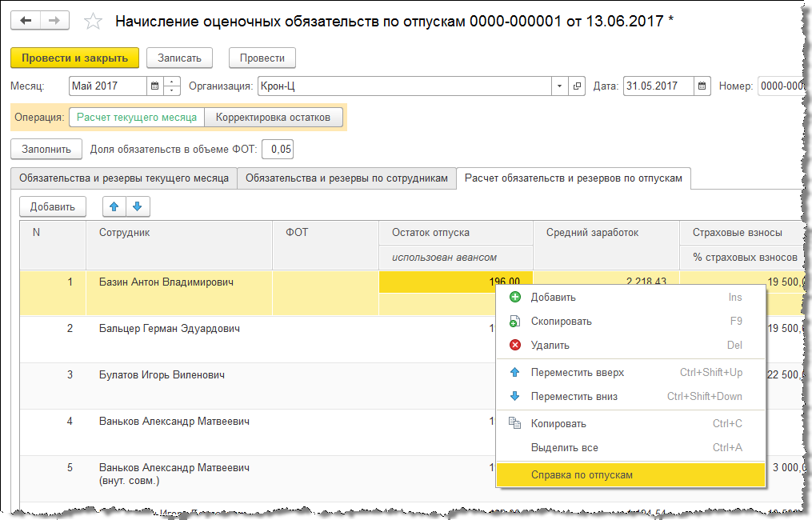
Task: Click the Добавить button above the table
Action: click(x=52, y=206)
